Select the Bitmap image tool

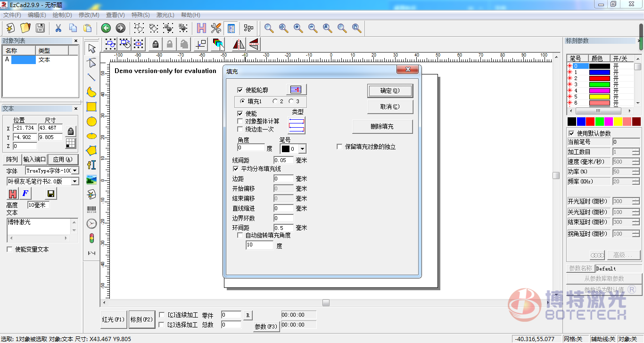pos(91,180)
